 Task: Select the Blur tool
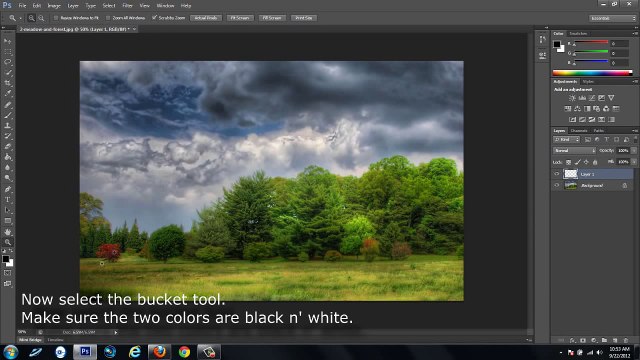pos(7,168)
